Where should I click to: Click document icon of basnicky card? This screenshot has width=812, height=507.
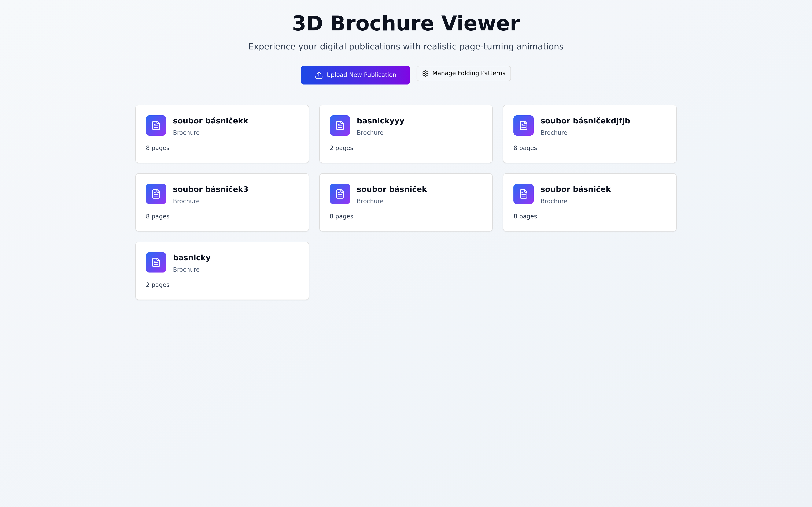156,262
